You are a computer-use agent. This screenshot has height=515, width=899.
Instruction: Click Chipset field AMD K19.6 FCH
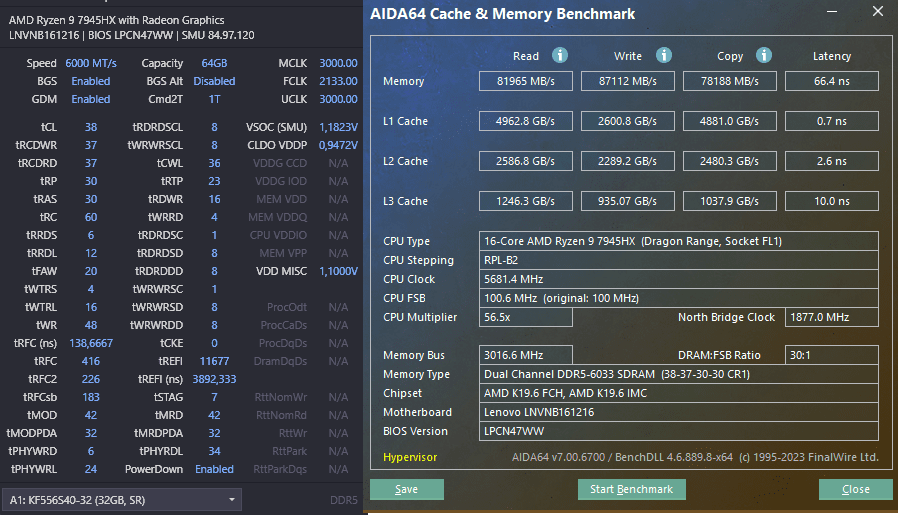pos(679,393)
